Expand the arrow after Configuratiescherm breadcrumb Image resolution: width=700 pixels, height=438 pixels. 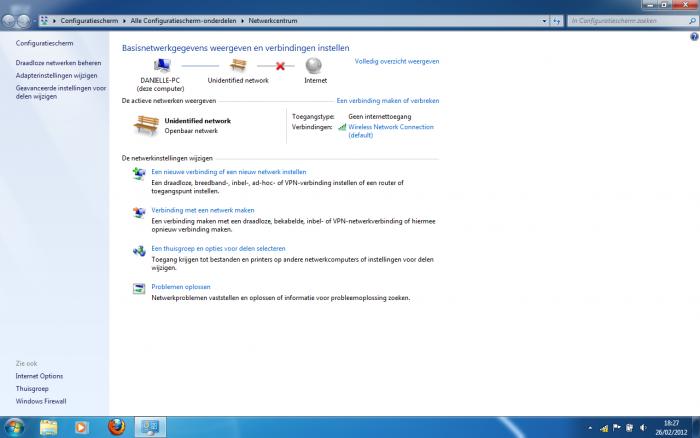(124, 21)
